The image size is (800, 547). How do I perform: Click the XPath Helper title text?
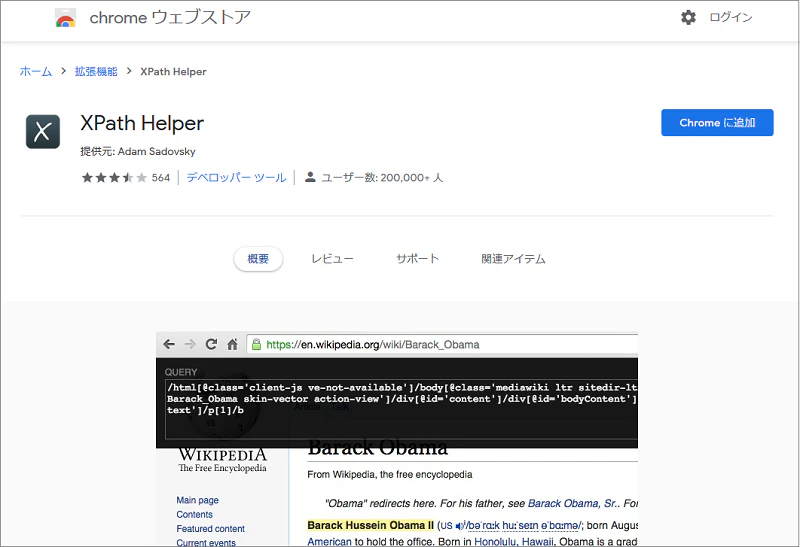(x=142, y=123)
